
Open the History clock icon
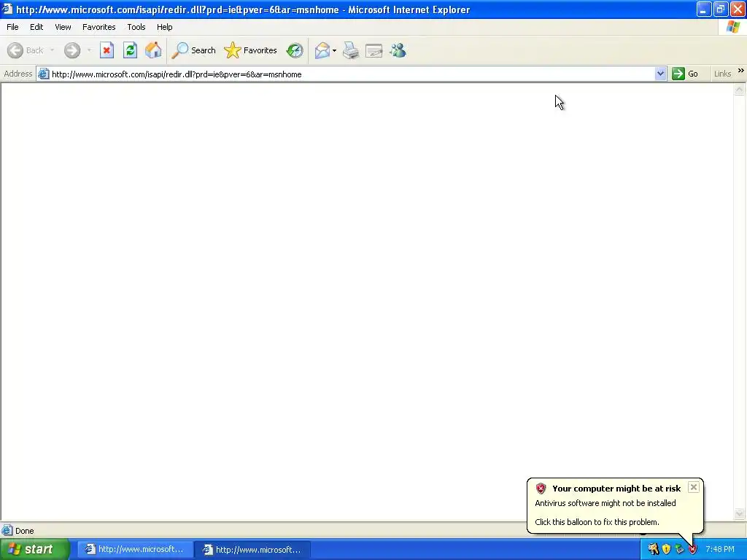click(295, 50)
